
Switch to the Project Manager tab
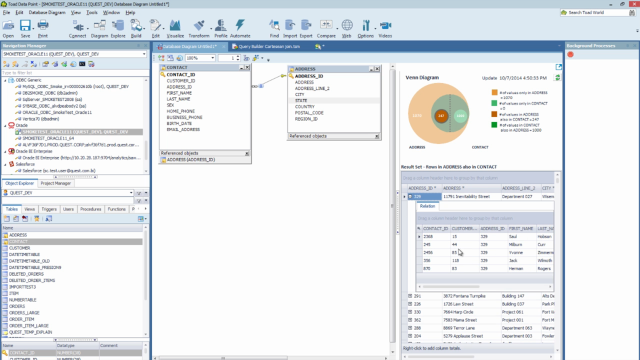coord(56,183)
